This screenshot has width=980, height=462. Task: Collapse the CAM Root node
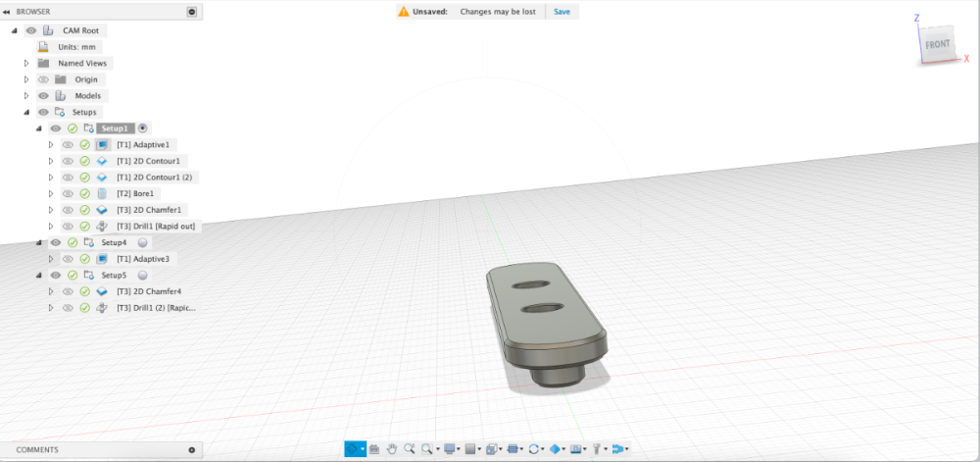pos(14,30)
